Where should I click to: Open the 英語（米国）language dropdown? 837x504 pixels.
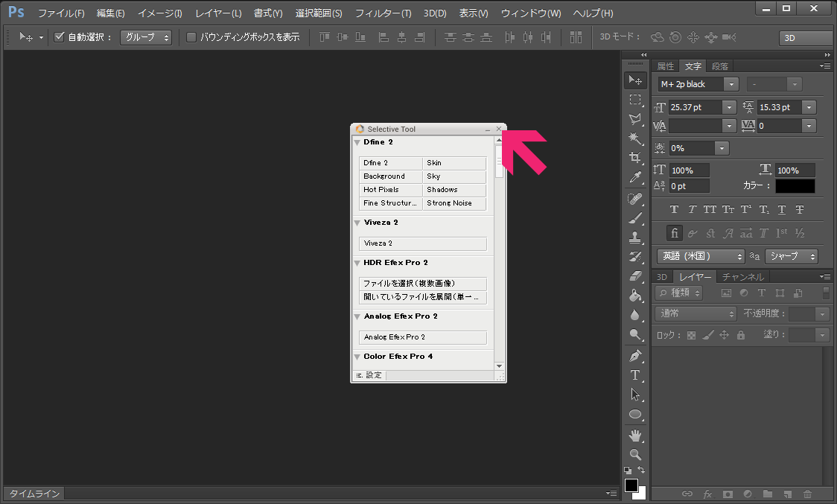(700, 256)
